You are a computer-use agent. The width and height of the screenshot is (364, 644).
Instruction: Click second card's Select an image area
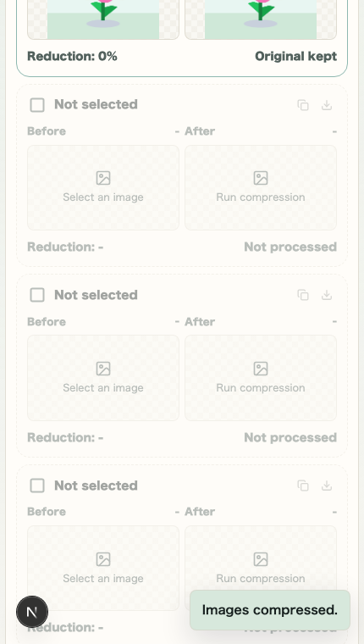[x=103, y=378]
